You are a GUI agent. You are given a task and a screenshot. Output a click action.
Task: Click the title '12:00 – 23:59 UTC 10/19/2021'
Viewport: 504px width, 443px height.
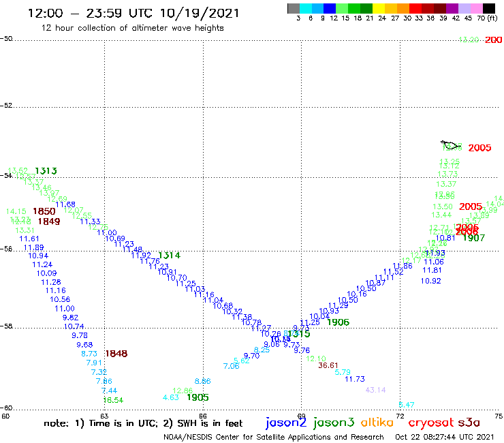[133, 13]
